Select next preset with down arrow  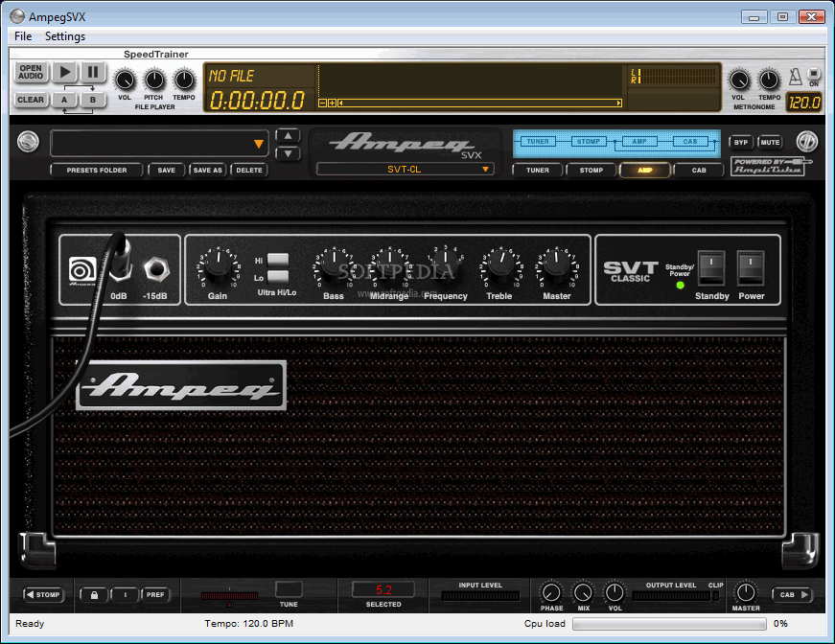288,154
